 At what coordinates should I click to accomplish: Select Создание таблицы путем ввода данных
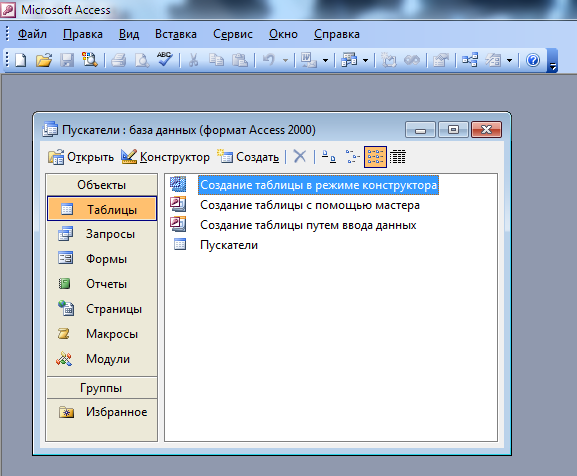pyautogui.click(x=308, y=225)
